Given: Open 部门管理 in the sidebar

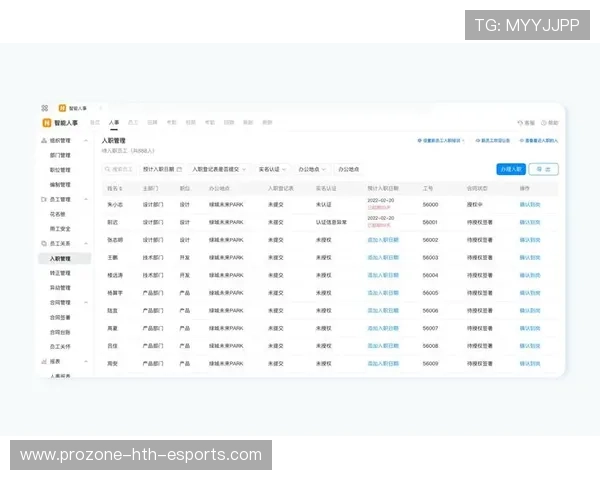Looking at the screenshot, I should (x=60, y=155).
